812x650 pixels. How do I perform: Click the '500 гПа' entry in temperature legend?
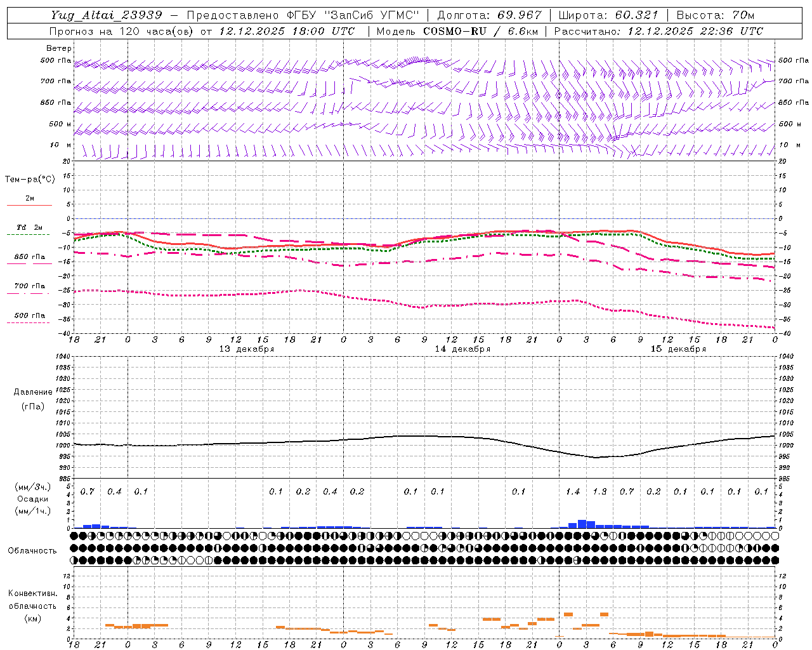(30, 315)
